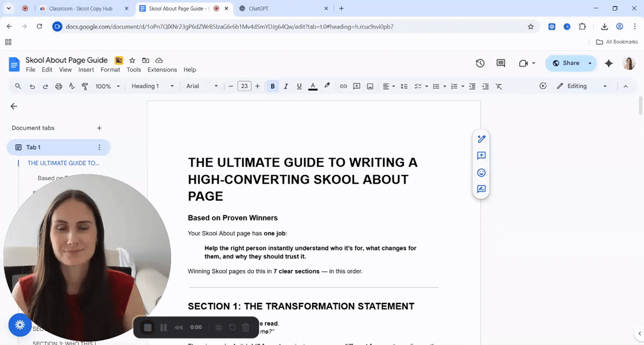Increase the font size

tap(257, 86)
